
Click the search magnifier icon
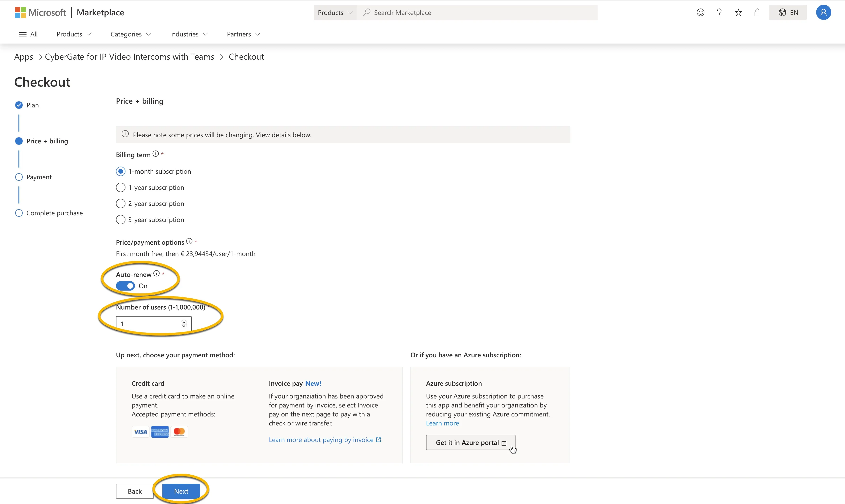coord(366,13)
